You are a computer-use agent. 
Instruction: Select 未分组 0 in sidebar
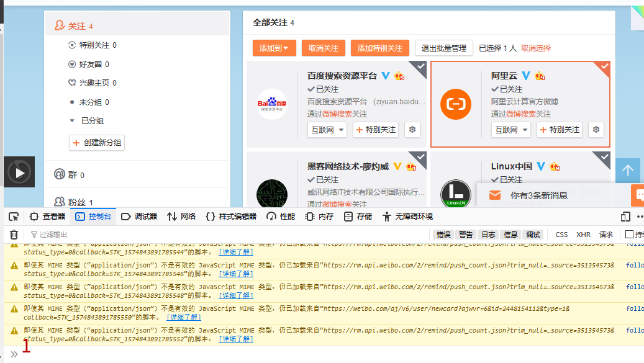(89, 102)
